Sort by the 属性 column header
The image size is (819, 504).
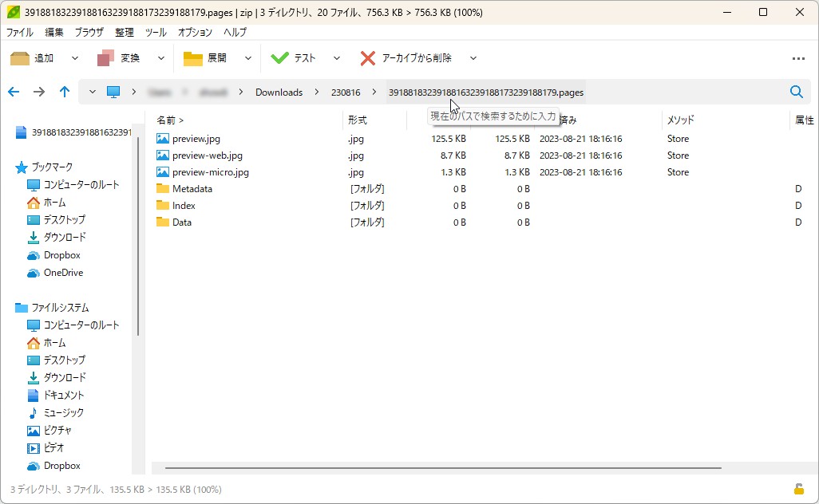pos(805,120)
